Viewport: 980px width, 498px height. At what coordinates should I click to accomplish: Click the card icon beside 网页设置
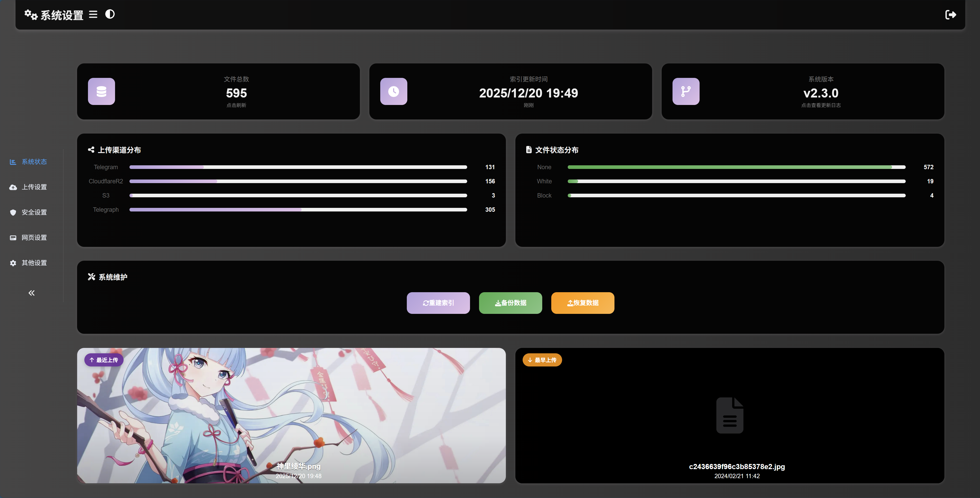(13, 238)
